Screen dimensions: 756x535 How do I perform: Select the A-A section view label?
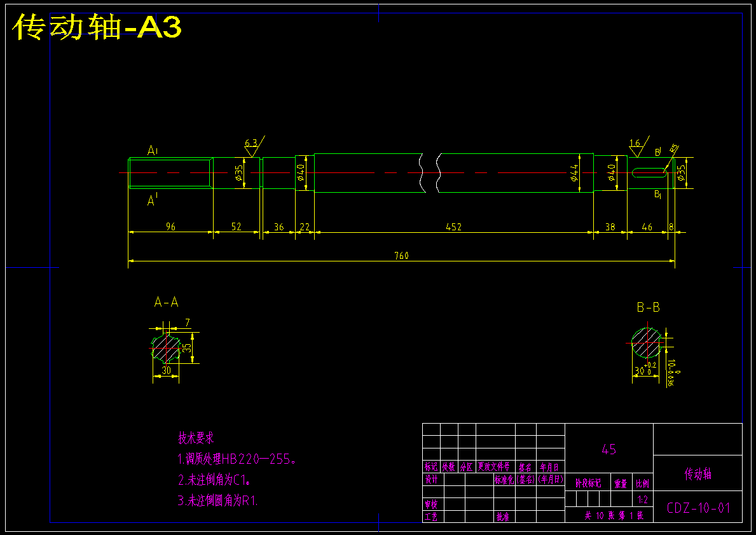pyautogui.click(x=167, y=302)
